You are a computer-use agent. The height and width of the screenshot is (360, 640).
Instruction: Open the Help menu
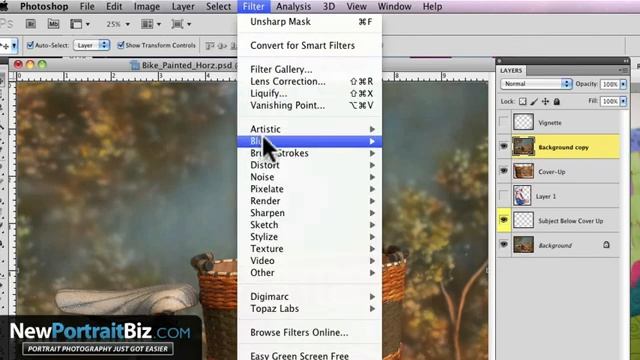[x=432, y=7]
